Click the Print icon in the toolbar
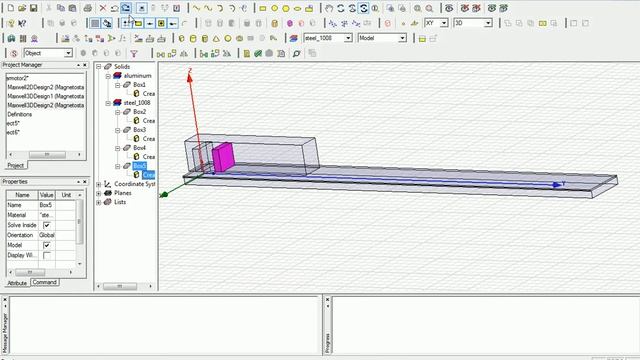 pyautogui.click(x=87, y=8)
